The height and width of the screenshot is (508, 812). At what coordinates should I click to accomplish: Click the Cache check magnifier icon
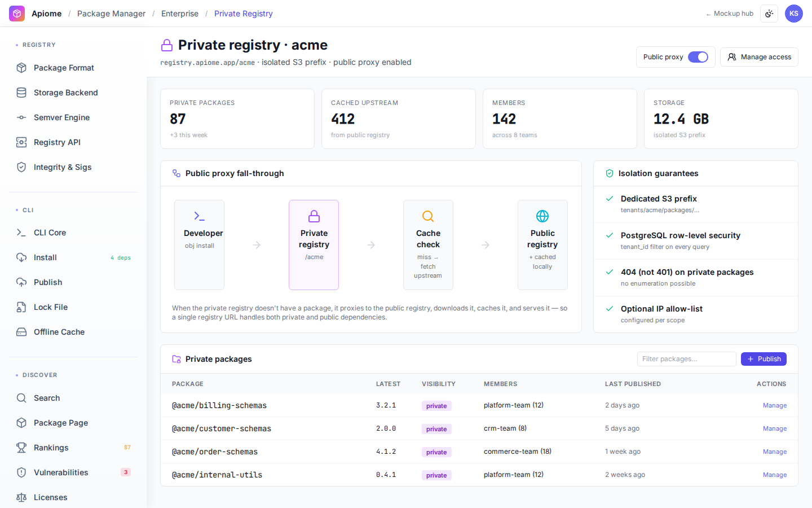pyautogui.click(x=428, y=216)
